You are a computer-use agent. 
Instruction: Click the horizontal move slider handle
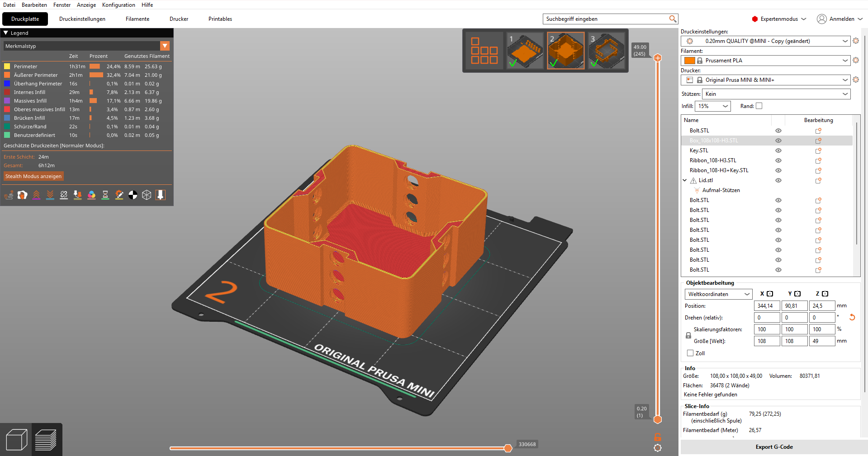[508, 448]
